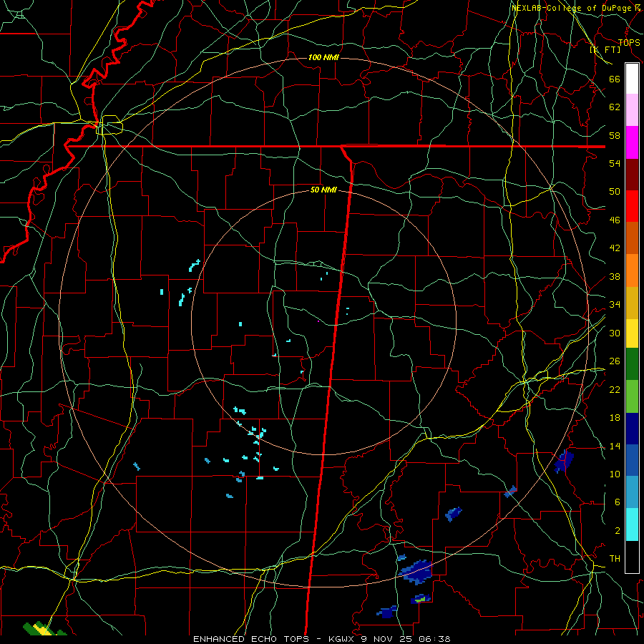Image resolution: width=644 pixels, height=644 pixels.
Task: Click the '14' legend value
Action: pyautogui.click(x=615, y=446)
